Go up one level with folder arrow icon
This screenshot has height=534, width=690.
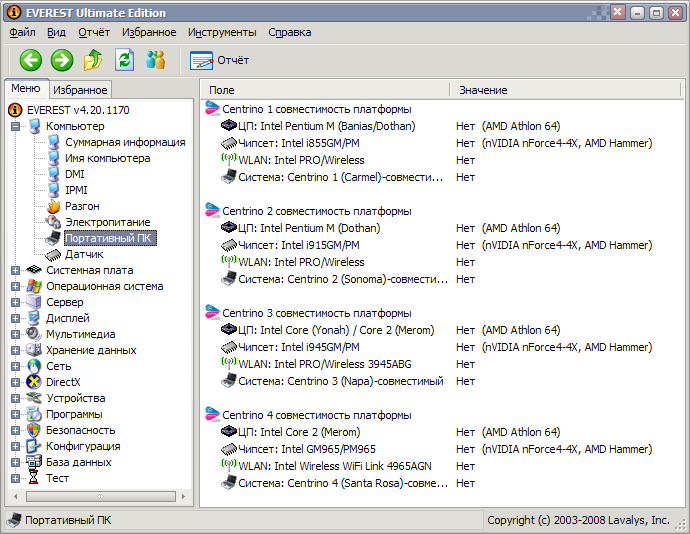click(x=93, y=60)
